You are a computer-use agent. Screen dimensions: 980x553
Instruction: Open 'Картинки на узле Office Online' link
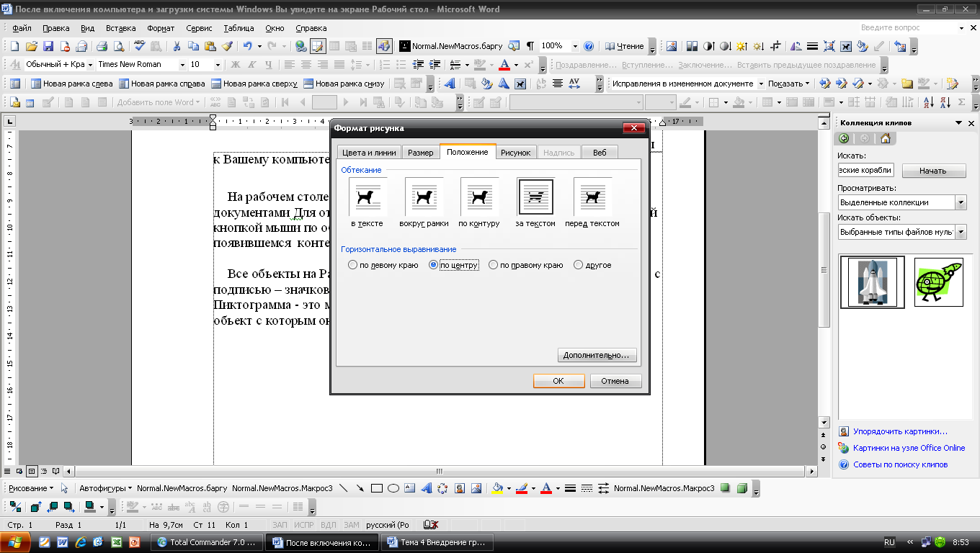(909, 448)
